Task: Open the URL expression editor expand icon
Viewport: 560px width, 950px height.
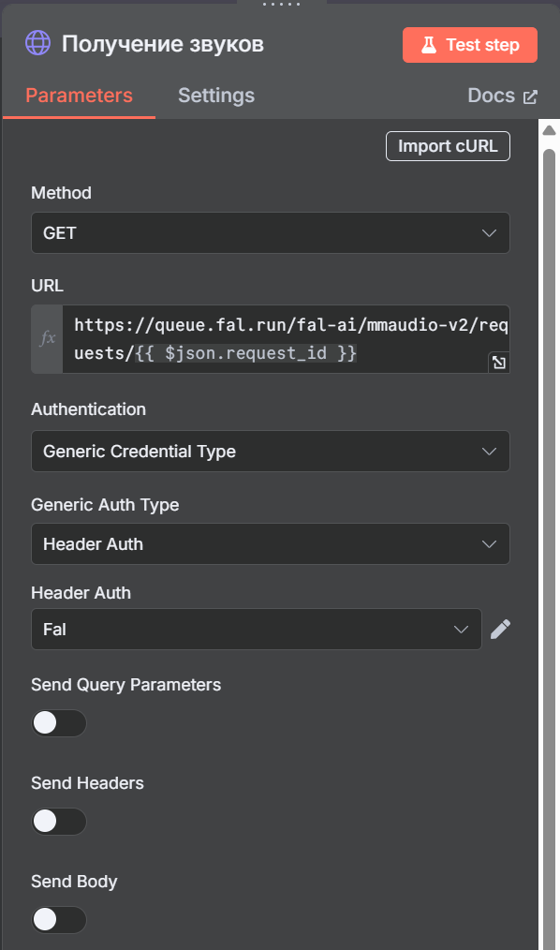Action: (499, 363)
